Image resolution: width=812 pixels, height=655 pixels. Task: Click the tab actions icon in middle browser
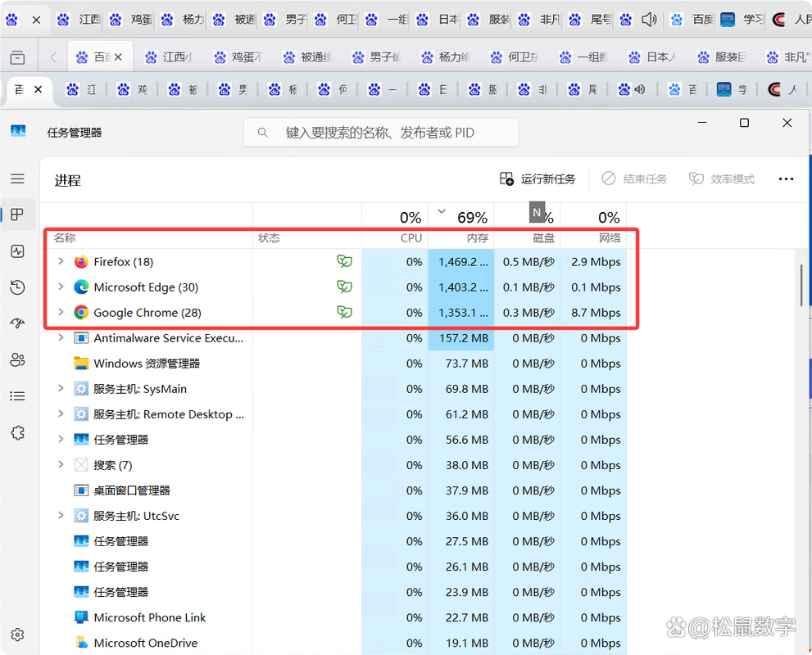tap(17, 57)
